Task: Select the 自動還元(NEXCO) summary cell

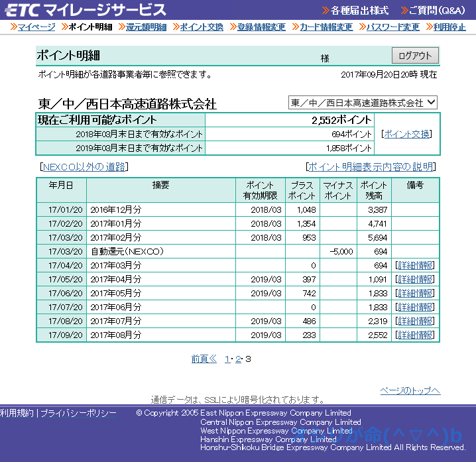Action: pos(161,251)
